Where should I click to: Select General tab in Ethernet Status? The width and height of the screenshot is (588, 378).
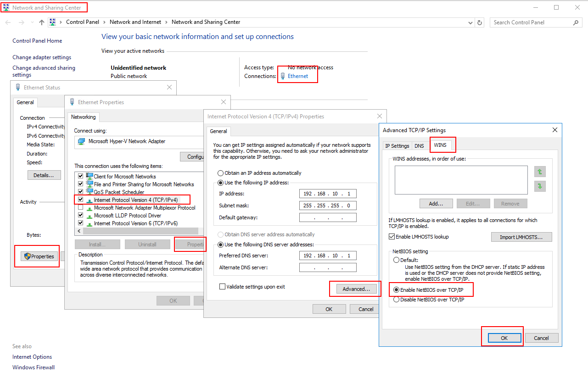pyautogui.click(x=25, y=102)
